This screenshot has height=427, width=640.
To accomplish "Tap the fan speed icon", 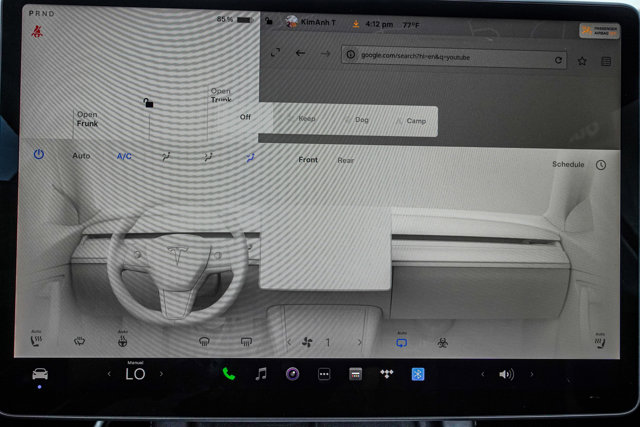I will 307,342.
